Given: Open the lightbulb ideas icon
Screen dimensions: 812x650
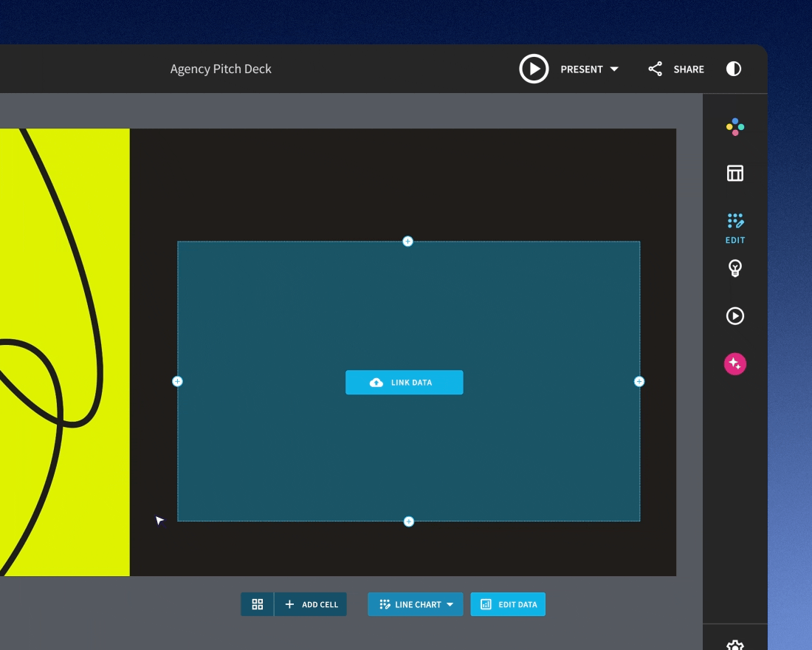Looking at the screenshot, I should pos(734,268).
